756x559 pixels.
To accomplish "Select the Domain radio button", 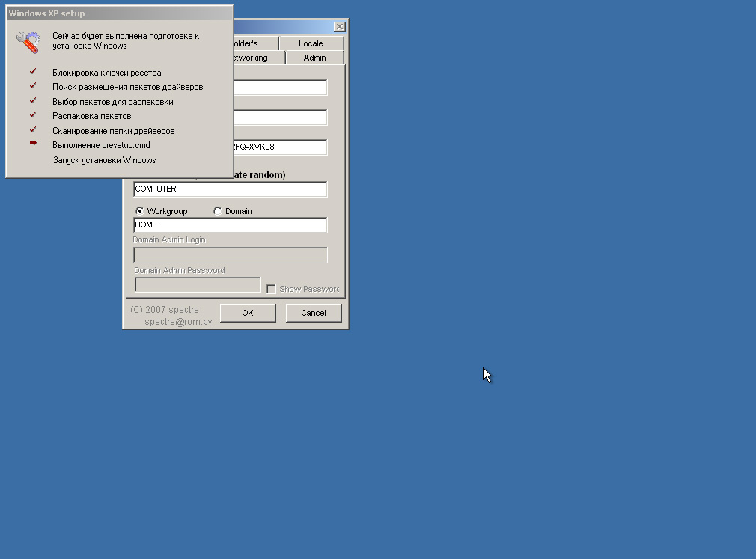I will tap(218, 211).
